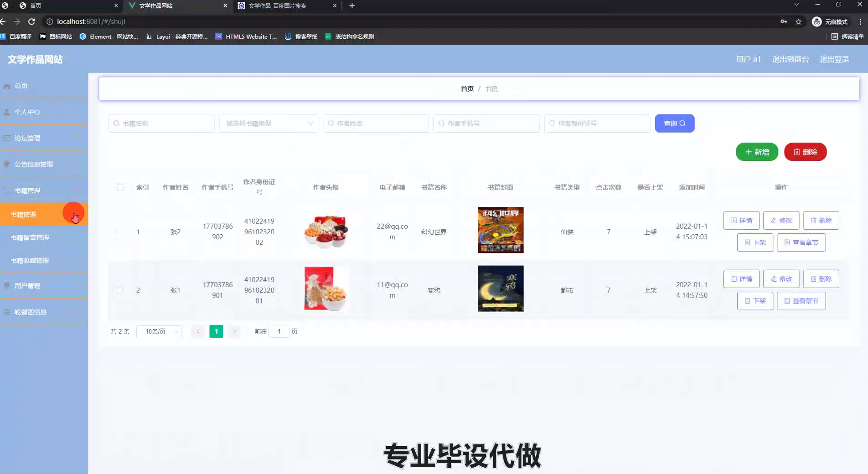Focus the 作者手机号 search field

[486, 124]
